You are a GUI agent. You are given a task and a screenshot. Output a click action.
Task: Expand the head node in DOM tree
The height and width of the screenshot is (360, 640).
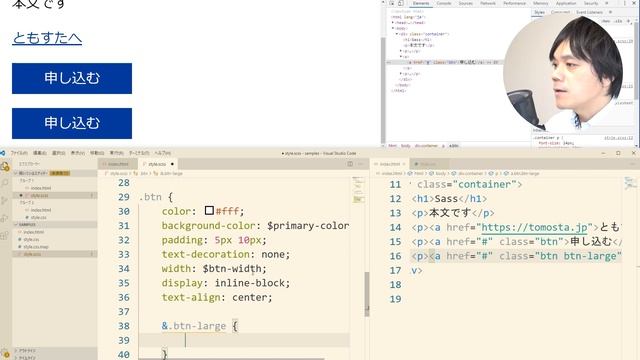point(393,23)
